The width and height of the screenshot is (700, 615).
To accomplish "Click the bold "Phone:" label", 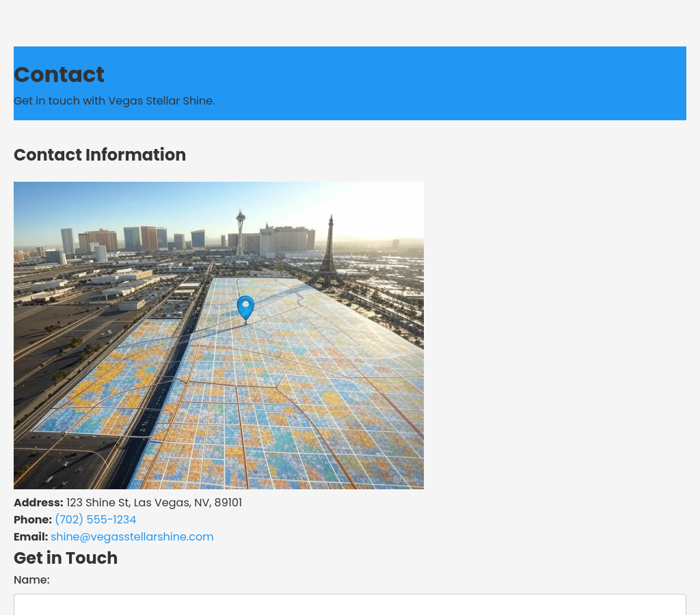I will (x=33, y=520).
